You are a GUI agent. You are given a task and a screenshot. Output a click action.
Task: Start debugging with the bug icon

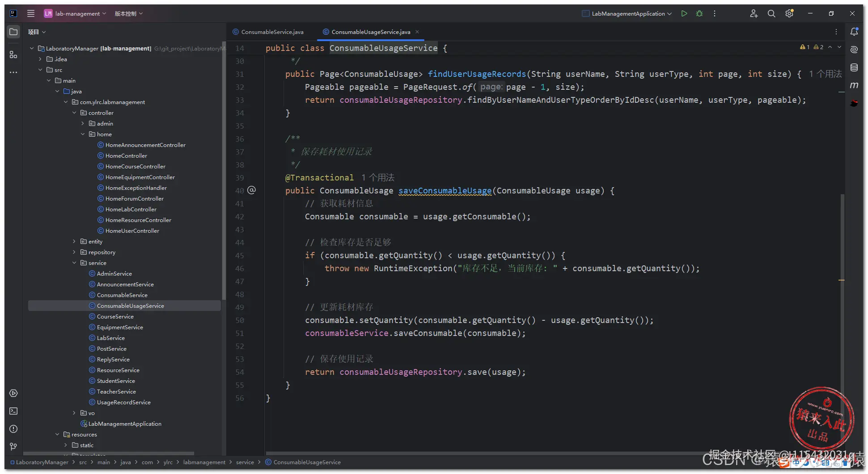coord(699,13)
